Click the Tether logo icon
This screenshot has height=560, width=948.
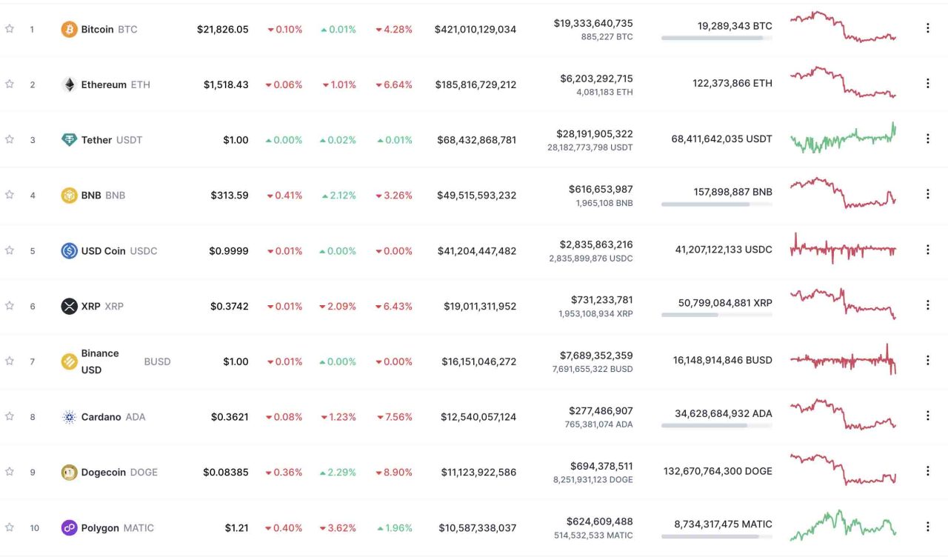[x=69, y=140]
